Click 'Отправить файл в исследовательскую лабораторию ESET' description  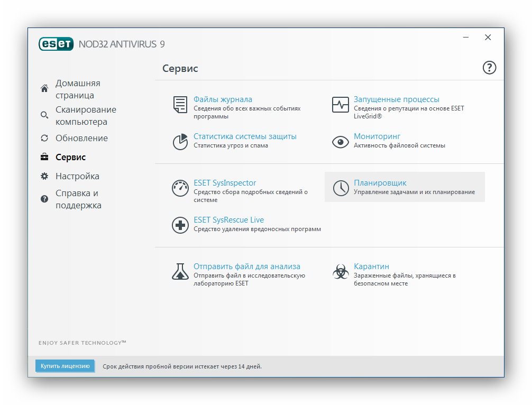pyautogui.click(x=250, y=280)
